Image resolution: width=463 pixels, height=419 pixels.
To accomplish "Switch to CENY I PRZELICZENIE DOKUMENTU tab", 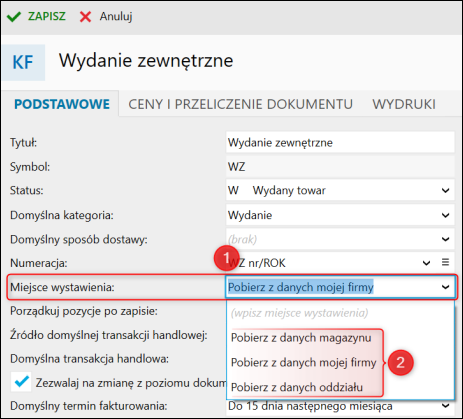I will click(240, 104).
